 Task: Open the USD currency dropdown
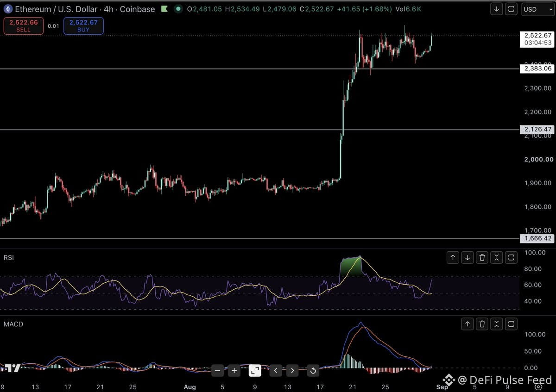(537, 9)
